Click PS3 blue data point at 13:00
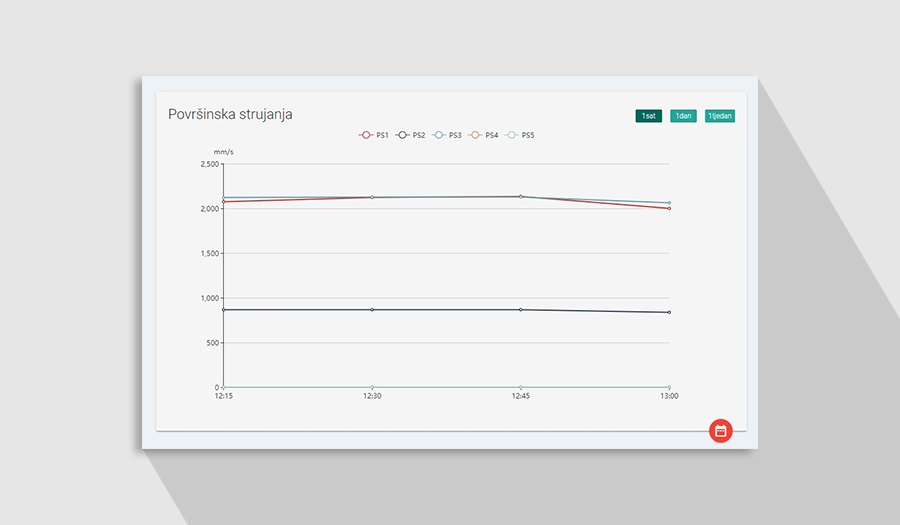Image resolution: width=900 pixels, height=525 pixels. [669, 203]
